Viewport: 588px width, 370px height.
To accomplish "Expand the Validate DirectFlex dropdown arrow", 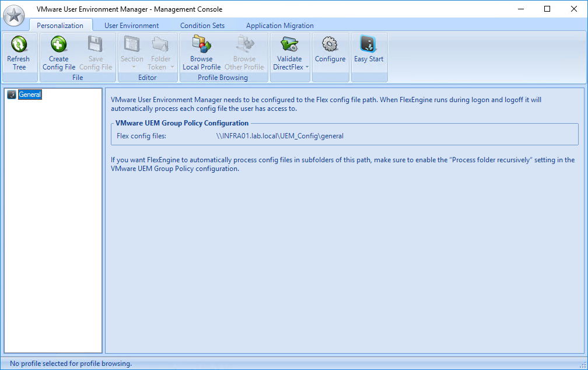I will [x=307, y=67].
